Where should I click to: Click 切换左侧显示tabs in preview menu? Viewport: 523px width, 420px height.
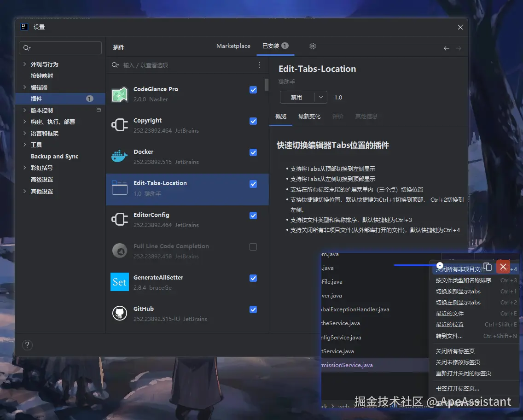pyautogui.click(x=458, y=302)
